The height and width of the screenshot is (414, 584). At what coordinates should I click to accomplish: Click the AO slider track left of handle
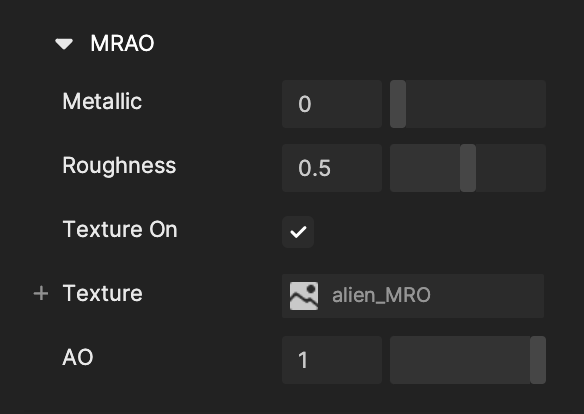(460, 360)
